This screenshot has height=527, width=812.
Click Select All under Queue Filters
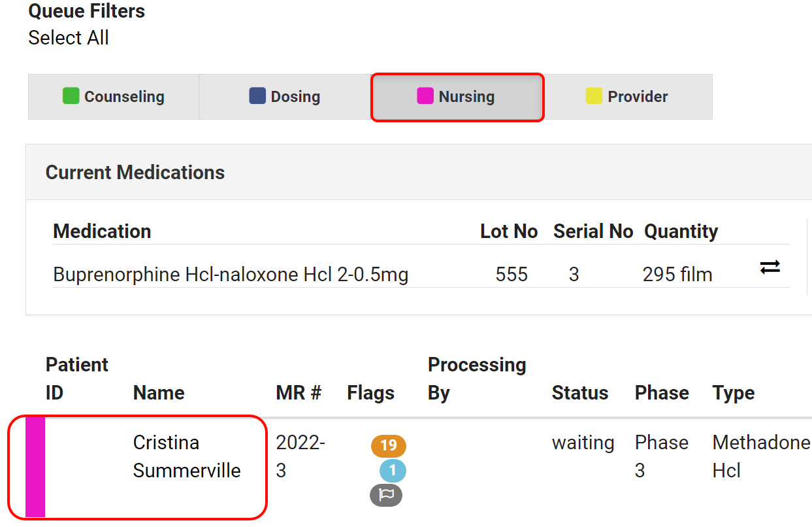point(69,38)
